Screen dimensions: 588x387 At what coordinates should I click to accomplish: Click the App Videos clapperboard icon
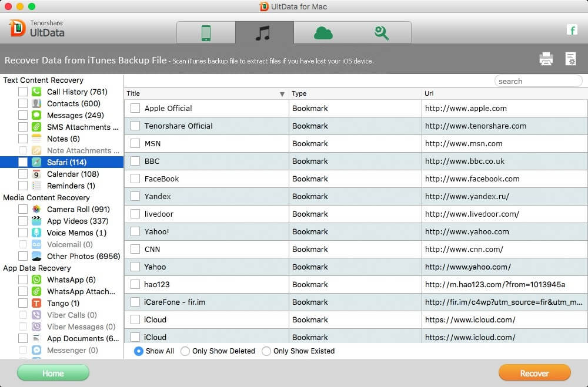(x=36, y=221)
